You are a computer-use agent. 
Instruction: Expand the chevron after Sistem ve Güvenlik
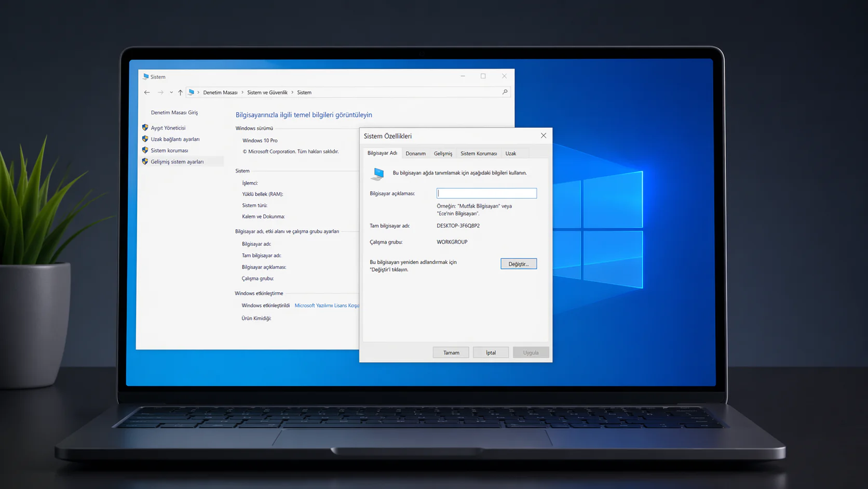[x=292, y=92]
